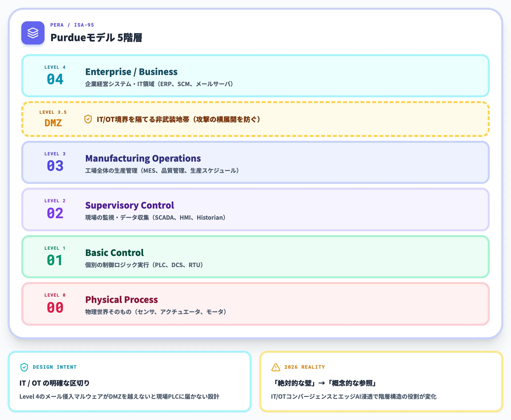Click the DESIGN INTENT label

pos(55,367)
